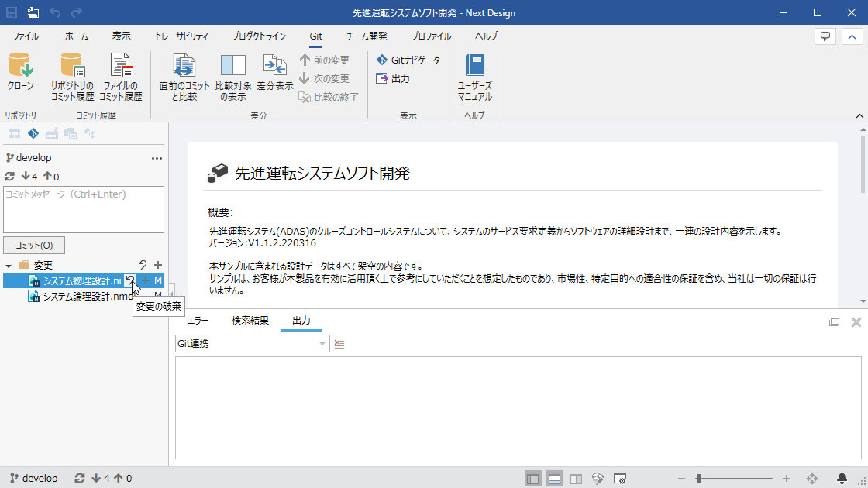The width and height of the screenshot is (868, 488).
Task: Open notifications bell in status bar
Action: pos(842,479)
